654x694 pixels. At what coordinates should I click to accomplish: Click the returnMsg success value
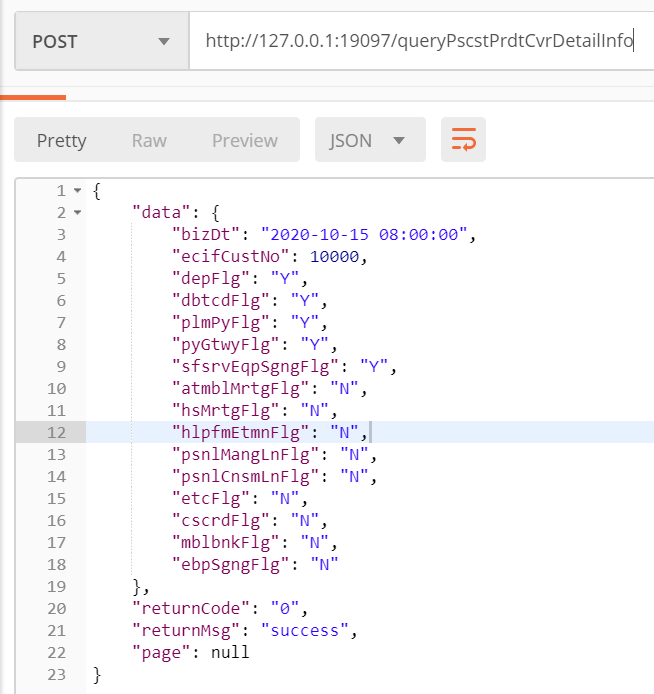click(305, 630)
